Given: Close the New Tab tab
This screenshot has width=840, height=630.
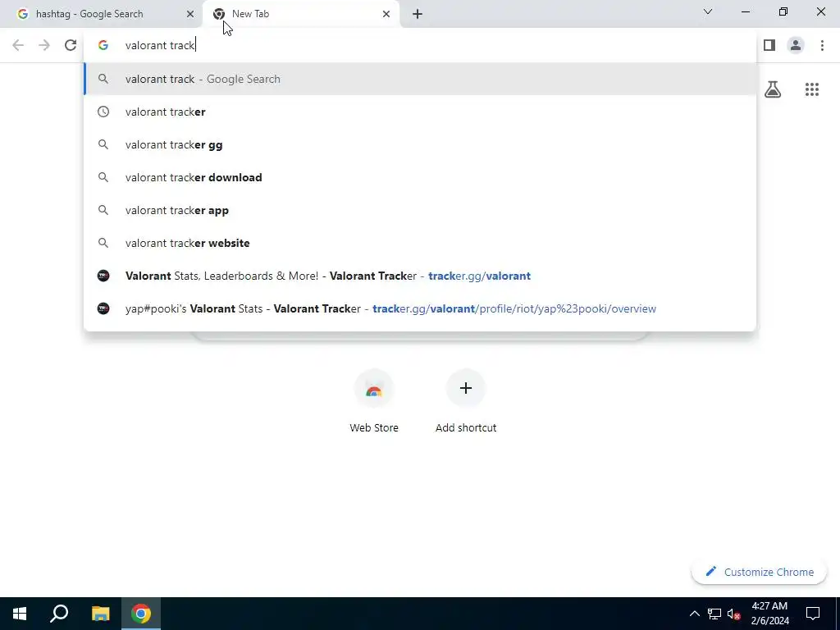Looking at the screenshot, I should pyautogui.click(x=386, y=14).
